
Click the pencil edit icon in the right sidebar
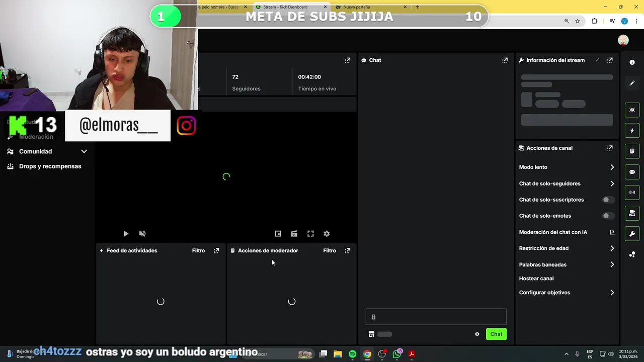tap(632, 83)
